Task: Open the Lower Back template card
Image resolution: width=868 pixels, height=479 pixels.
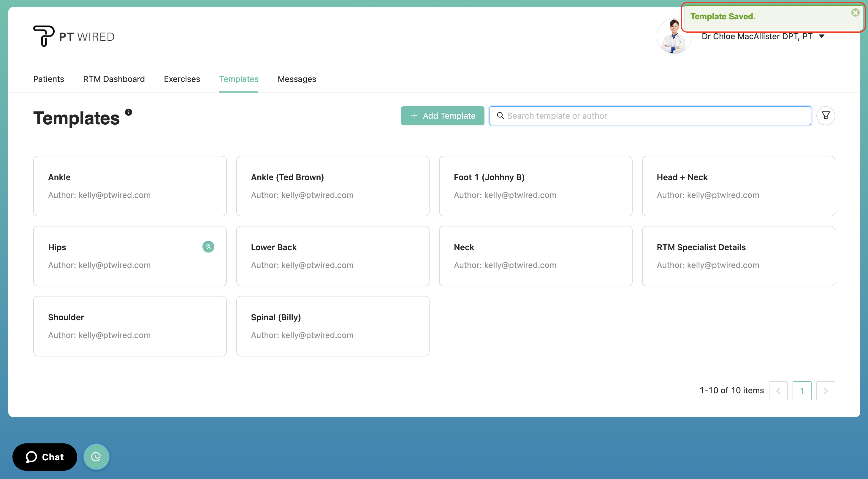Action: (x=332, y=256)
